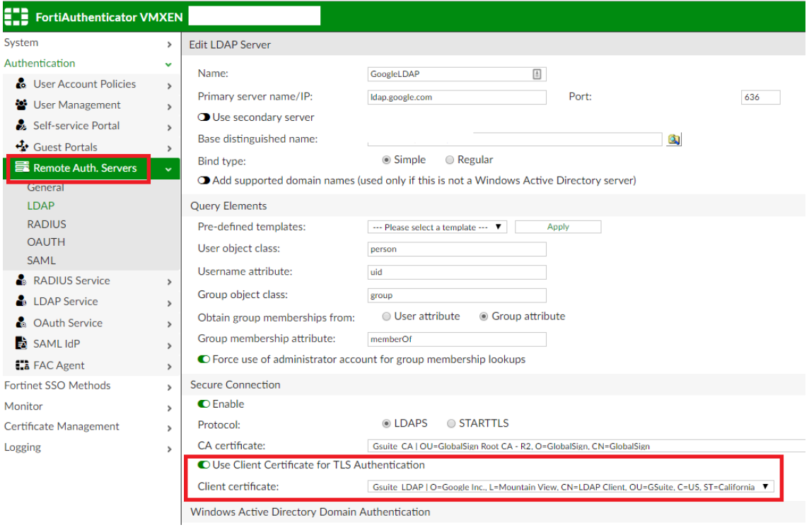Click the Self-service Portal icon
809x532 pixels.
21,125
